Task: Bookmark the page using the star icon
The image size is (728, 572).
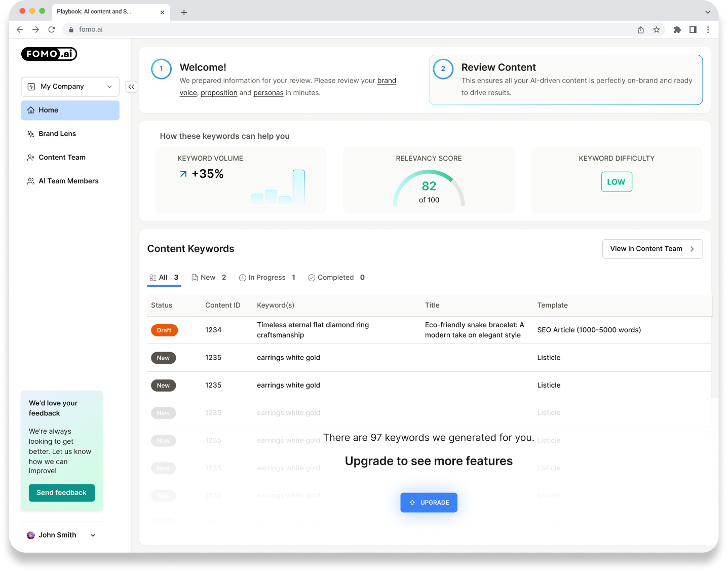Action: pos(657,29)
